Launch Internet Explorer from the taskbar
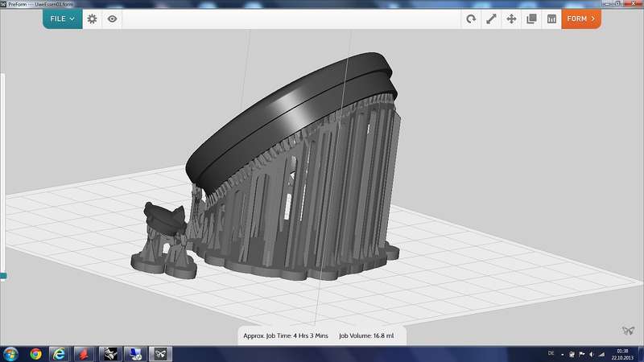Image resolution: width=644 pixels, height=362 pixels. tap(59, 354)
